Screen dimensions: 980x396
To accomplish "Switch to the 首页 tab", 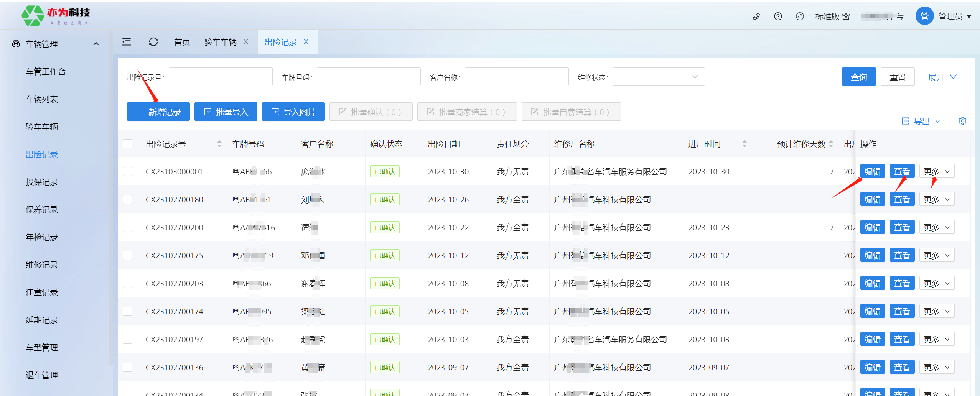I will tap(182, 42).
